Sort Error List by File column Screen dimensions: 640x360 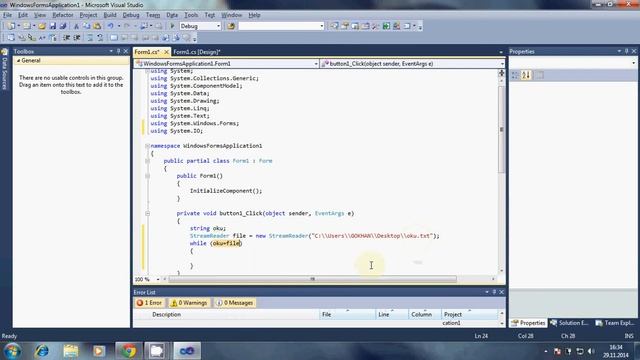point(347,314)
